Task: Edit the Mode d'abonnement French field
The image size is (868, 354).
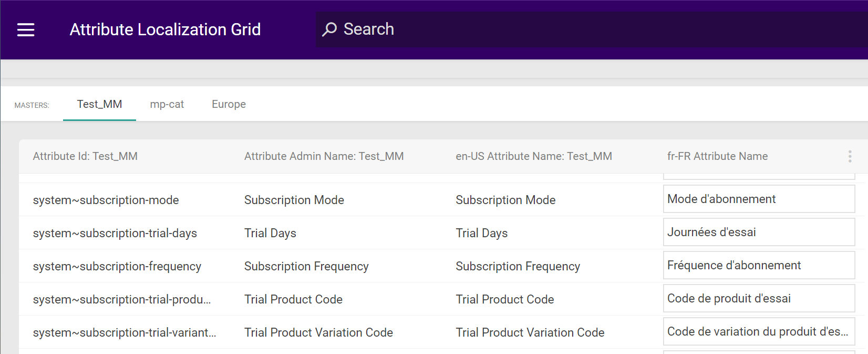Action: pyautogui.click(x=759, y=199)
